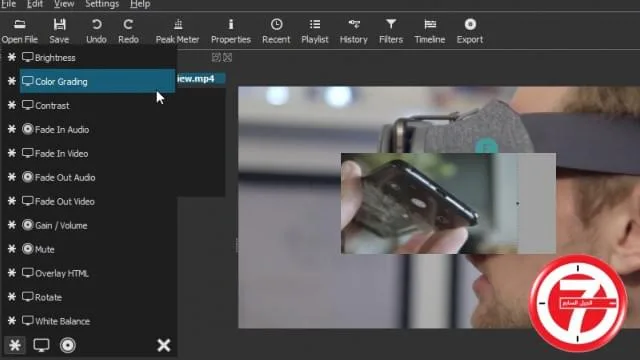Choose the Gain / Volume filter
The width and height of the screenshot is (640, 360).
[x=98, y=225]
